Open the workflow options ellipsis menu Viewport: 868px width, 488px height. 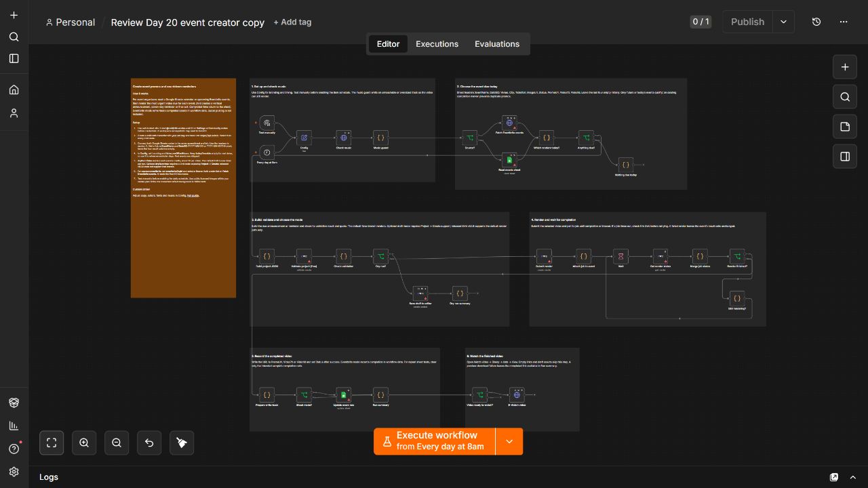click(844, 22)
